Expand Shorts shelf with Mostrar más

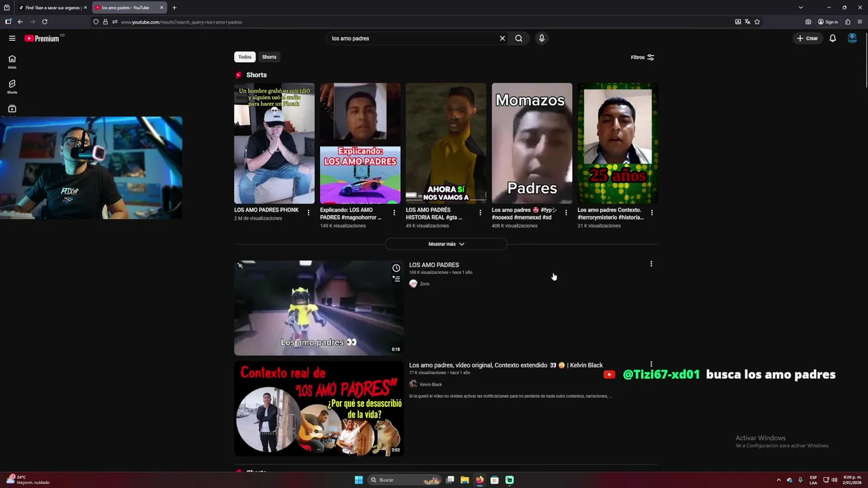point(446,244)
